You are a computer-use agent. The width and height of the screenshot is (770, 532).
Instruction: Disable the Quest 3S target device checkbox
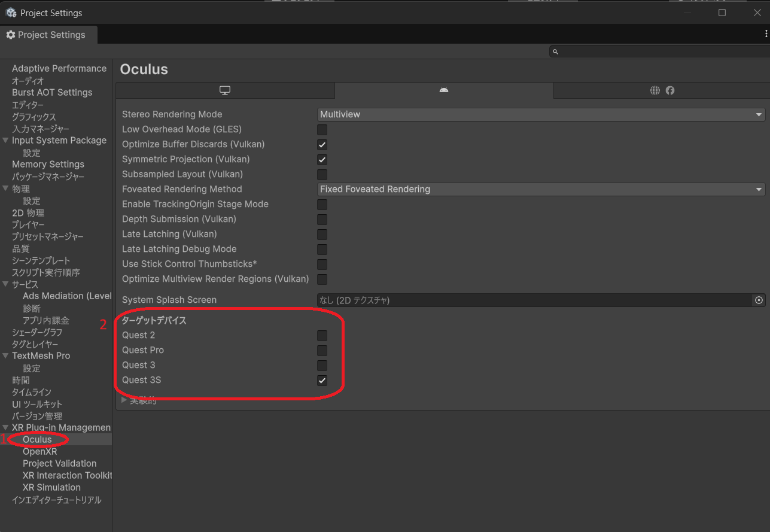322,380
